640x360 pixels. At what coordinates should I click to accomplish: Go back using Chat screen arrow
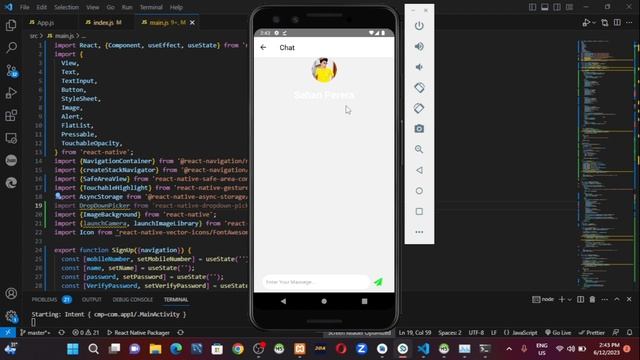click(x=263, y=47)
